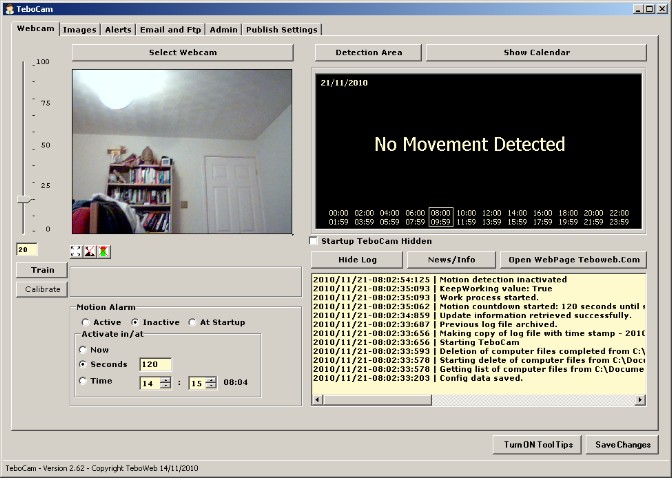Select the Time activation radio button
The image size is (672, 478).
coord(83,381)
